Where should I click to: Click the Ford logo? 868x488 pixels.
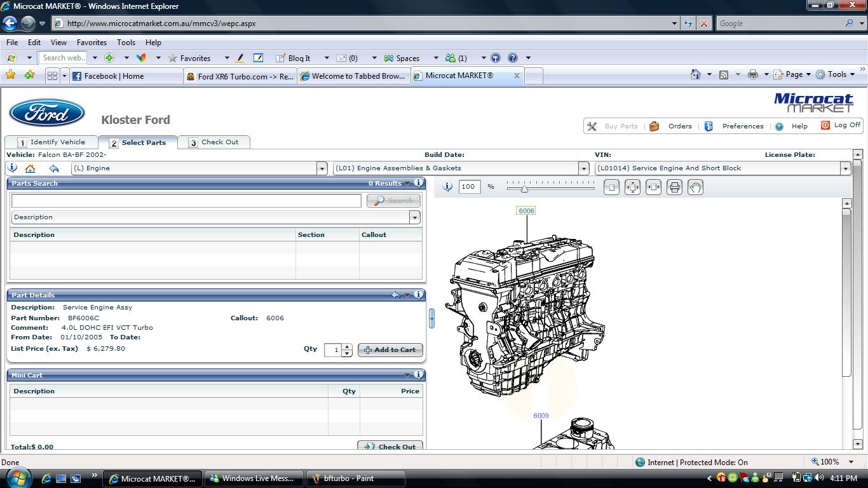coord(47,113)
